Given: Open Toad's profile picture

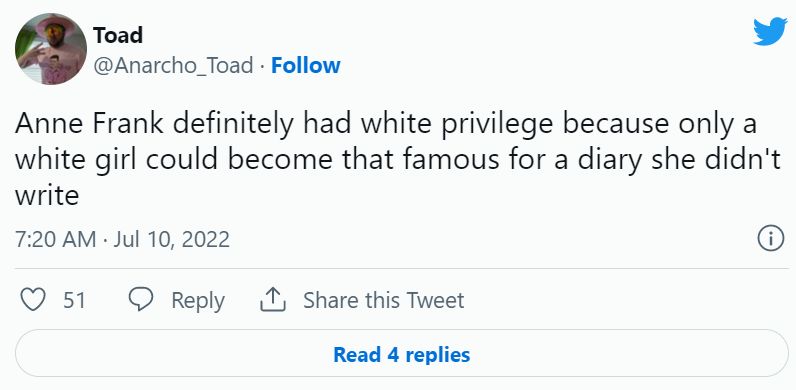Looking at the screenshot, I should [51, 49].
